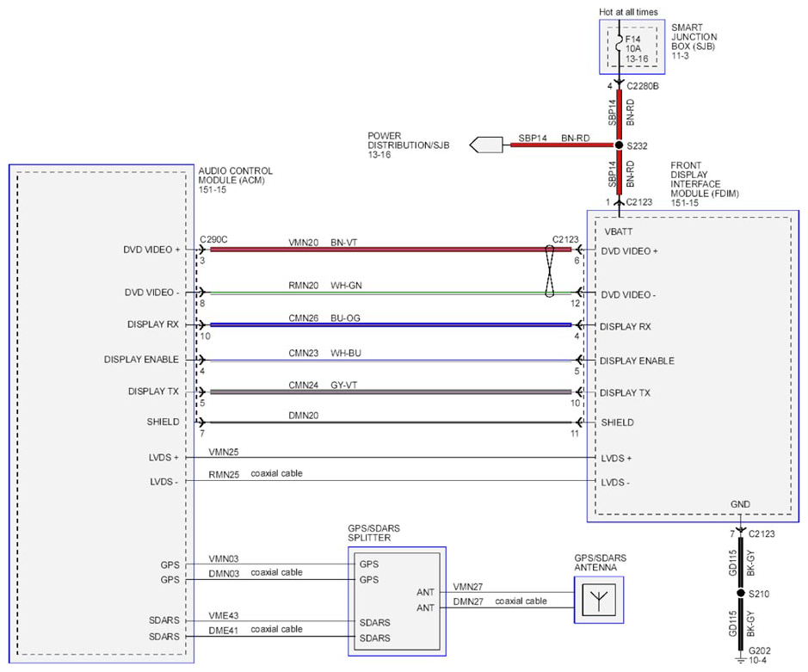Click the GPS/SDARS antenna symbol
The image size is (808, 672).
(x=598, y=600)
